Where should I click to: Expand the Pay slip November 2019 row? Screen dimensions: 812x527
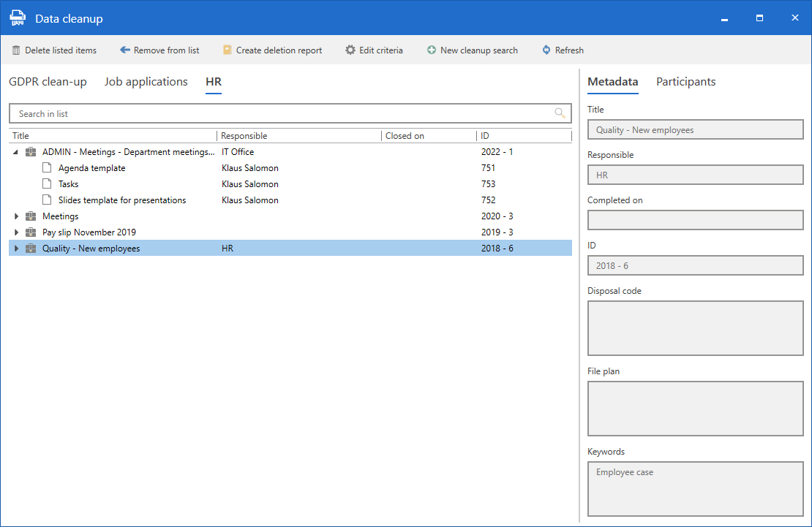16,232
